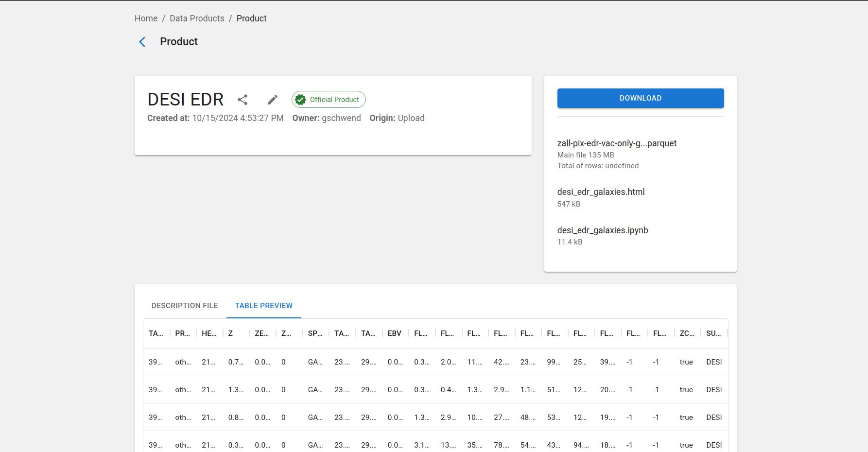868x452 pixels.
Task: Click the ZC... column header
Action: pos(687,333)
